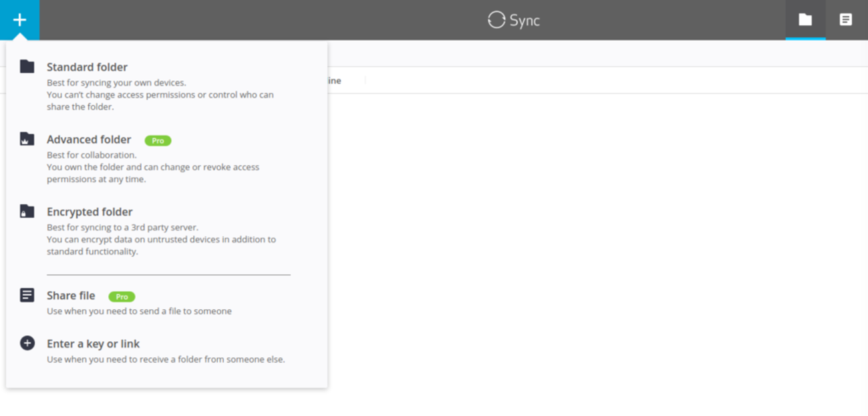Select the Advanced folder crown icon
Image resolution: width=868 pixels, height=416 pixels.
(x=27, y=139)
